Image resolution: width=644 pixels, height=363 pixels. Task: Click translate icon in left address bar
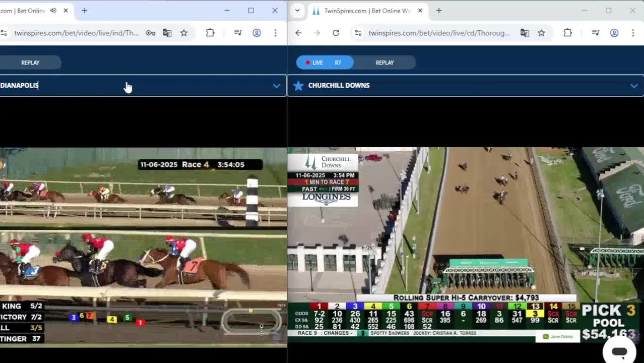click(167, 33)
